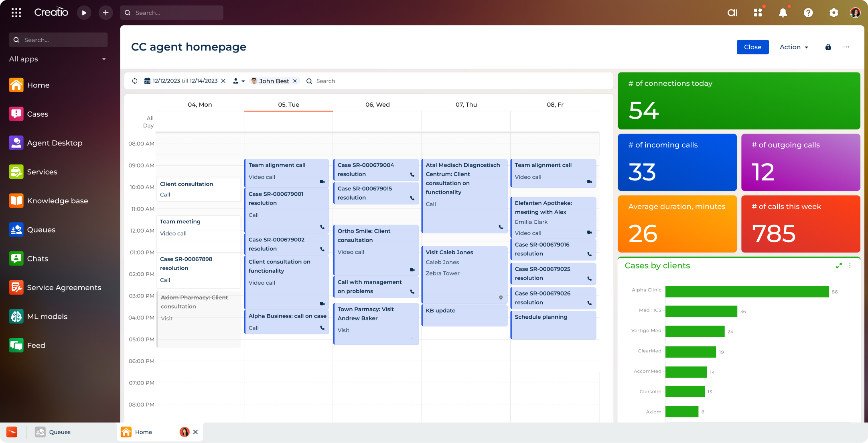The image size is (868, 443).
Task: Open the Creatio AI assistant
Action: point(732,12)
